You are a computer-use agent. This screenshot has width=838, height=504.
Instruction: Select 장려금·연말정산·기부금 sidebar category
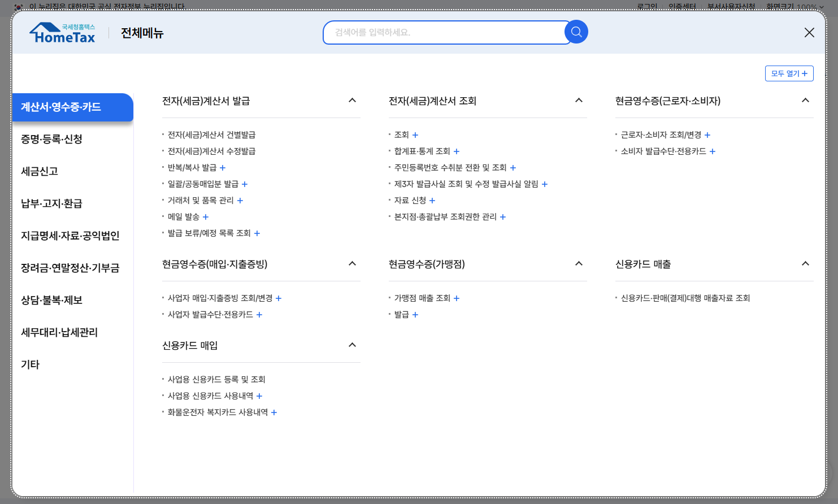click(x=70, y=268)
